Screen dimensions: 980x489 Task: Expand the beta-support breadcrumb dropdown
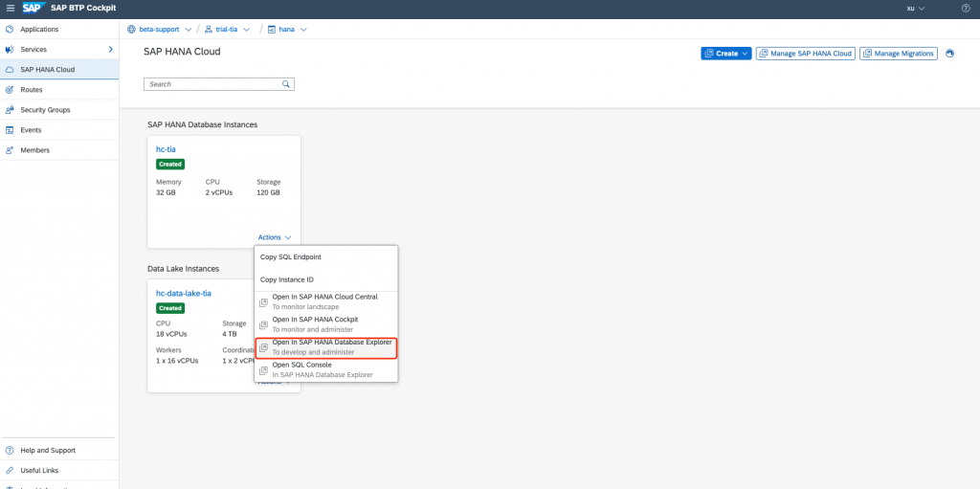pos(189,30)
